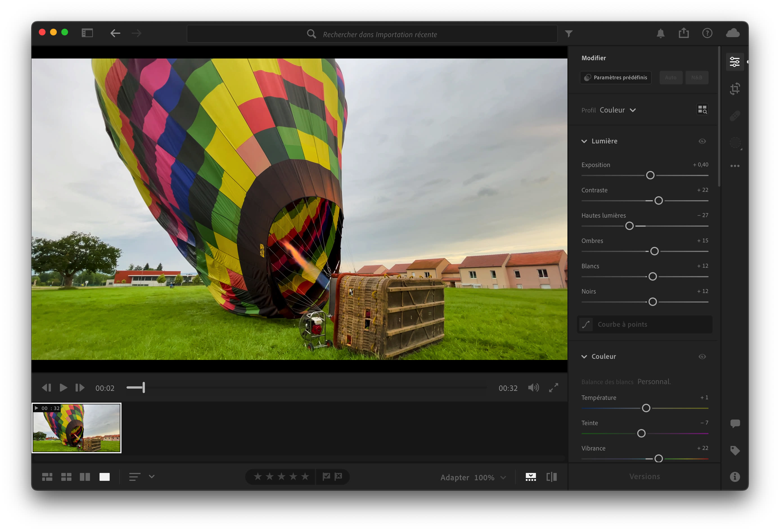Open the filter funnel menu
This screenshot has height=532, width=780.
click(568, 34)
